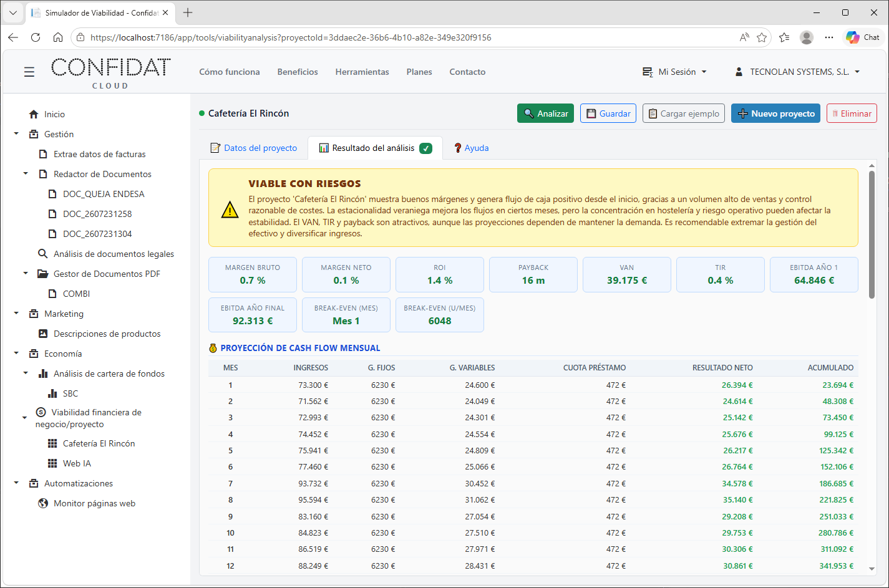The image size is (889, 588).
Task: Click the Monitor páginas web globe icon
Action: coord(43,503)
